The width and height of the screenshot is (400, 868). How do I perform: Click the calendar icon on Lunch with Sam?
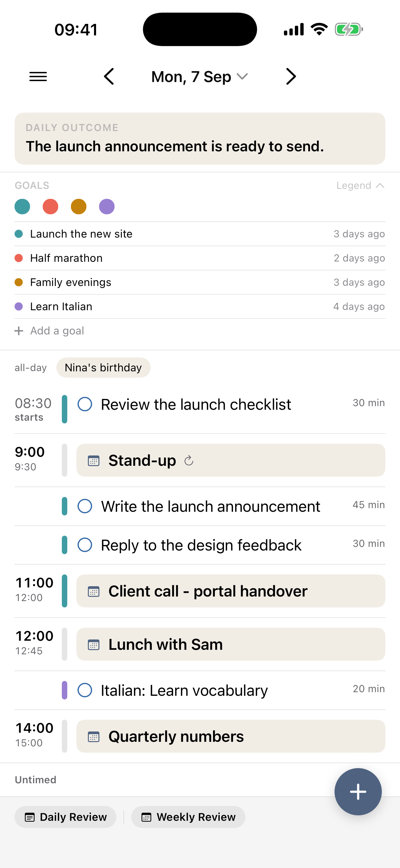[93, 644]
